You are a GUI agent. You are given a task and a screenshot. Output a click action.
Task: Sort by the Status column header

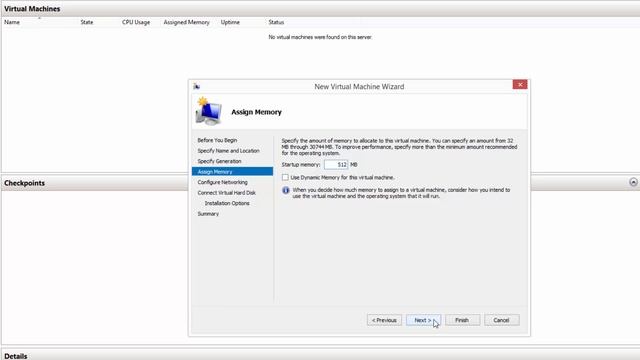[x=276, y=22]
